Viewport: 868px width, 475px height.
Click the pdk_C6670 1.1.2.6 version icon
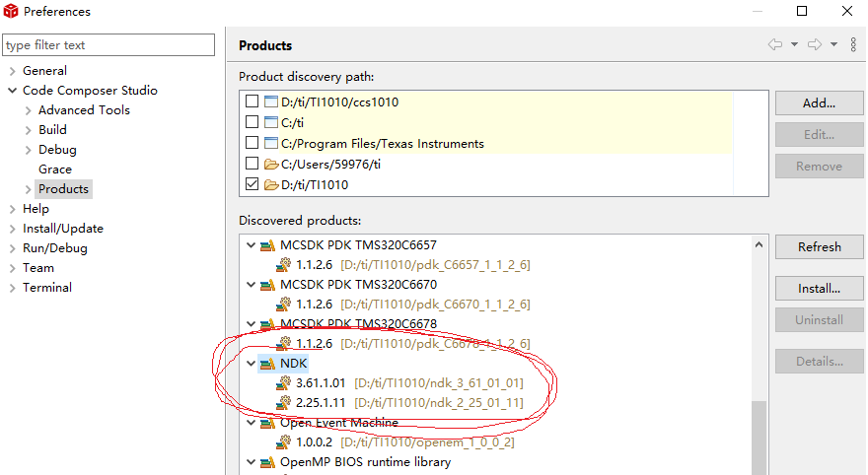(x=283, y=305)
